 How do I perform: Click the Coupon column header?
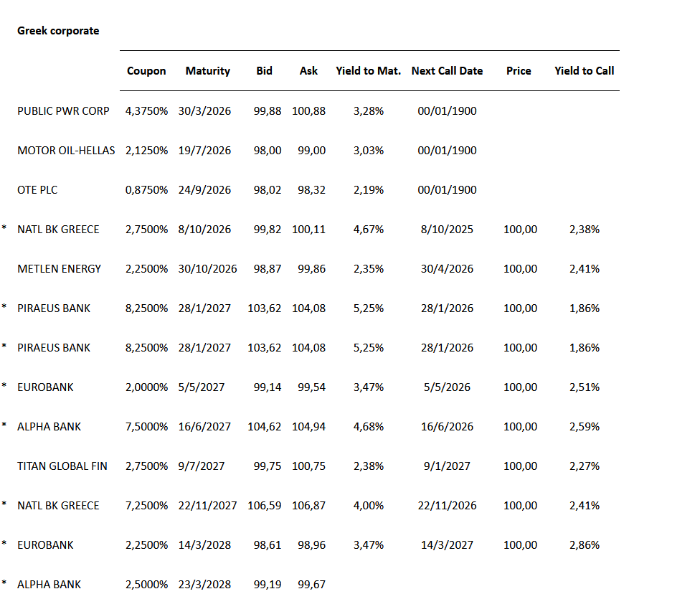coord(146,71)
